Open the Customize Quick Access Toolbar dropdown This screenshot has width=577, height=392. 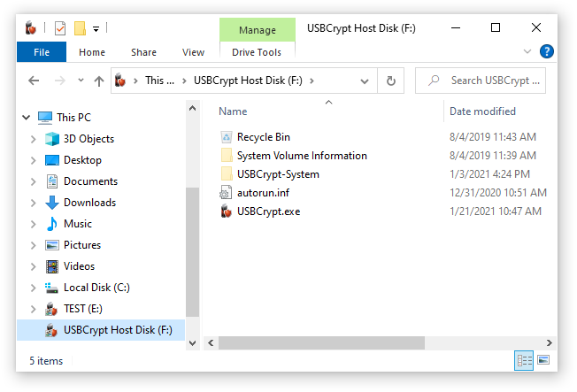(x=96, y=29)
